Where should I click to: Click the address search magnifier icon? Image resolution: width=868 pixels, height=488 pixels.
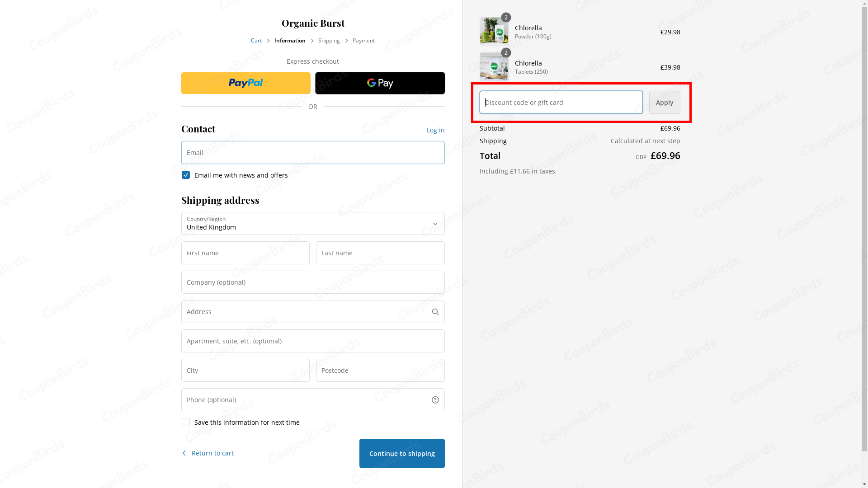pyautogui.click(x=435, y=312)
